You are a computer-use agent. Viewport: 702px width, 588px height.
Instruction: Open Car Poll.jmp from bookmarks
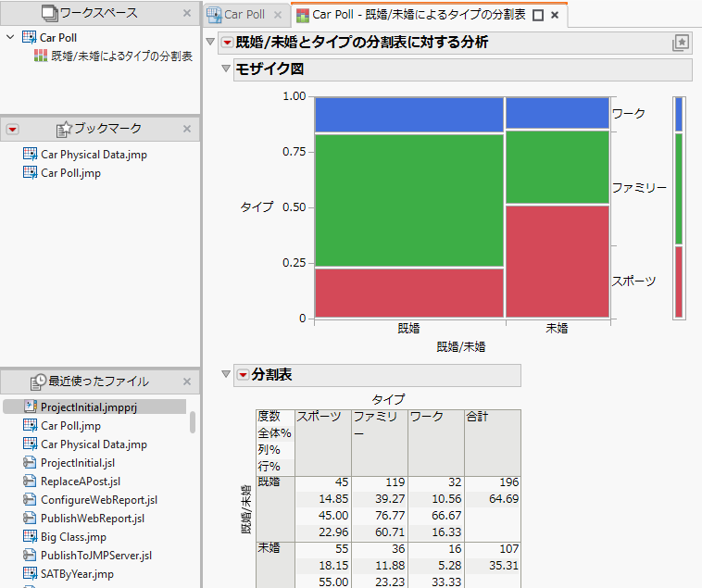pyautogui.click(x=70, y=173)
